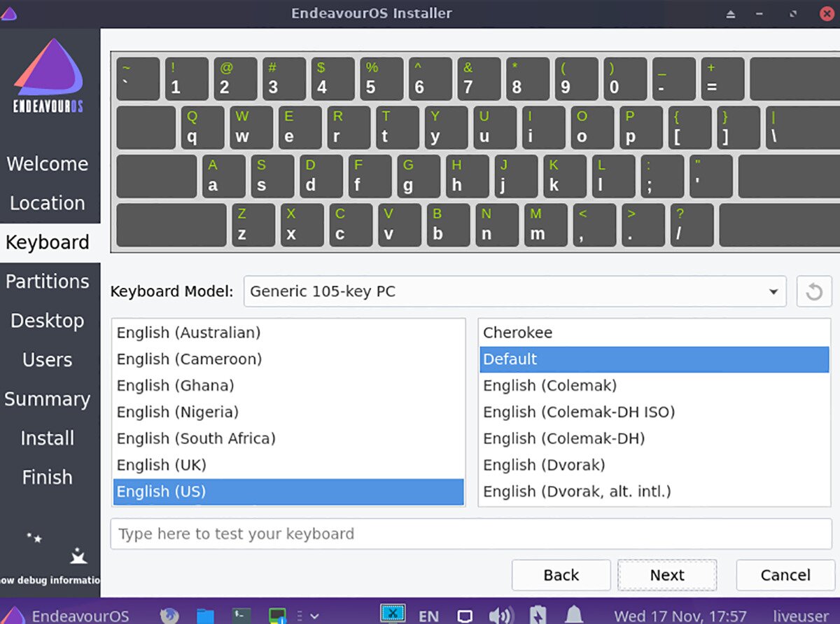Select English (UK) keyboard layout
Viewport: 840px width, 624px height.
tap(162, 465)
